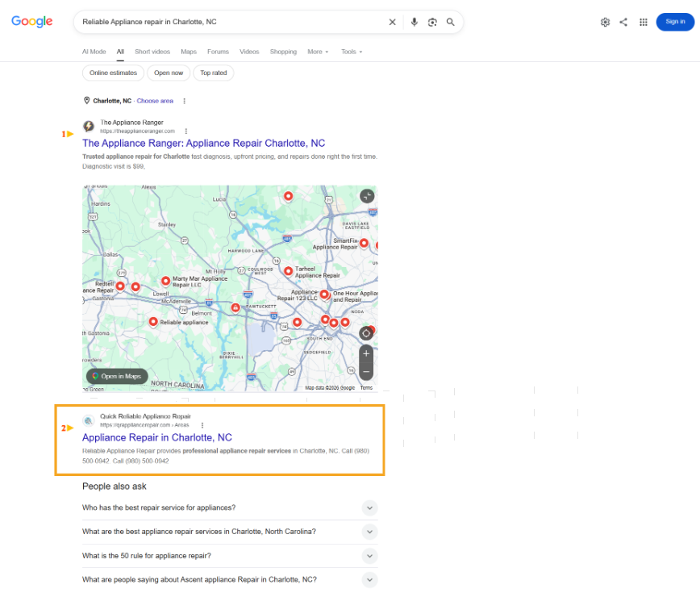Screen dimensions: 700x593
Task: Click the Redtell Appliance Repair map pin
Action: click(120, 286)
